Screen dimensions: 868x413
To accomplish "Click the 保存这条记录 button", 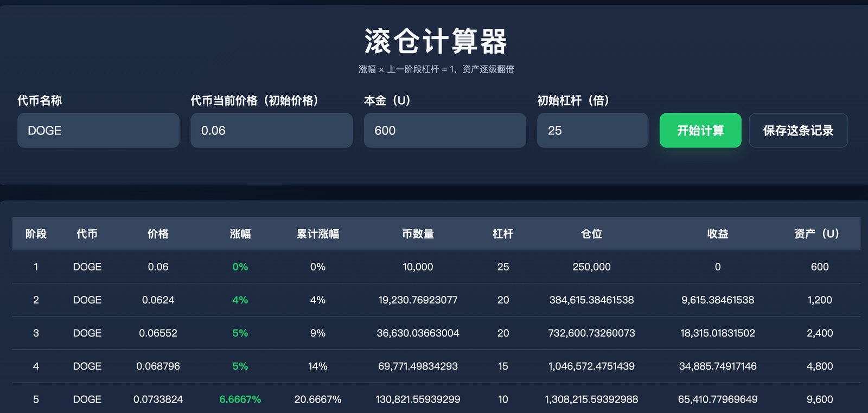I will pyautogui.click(x=798, y=130).
